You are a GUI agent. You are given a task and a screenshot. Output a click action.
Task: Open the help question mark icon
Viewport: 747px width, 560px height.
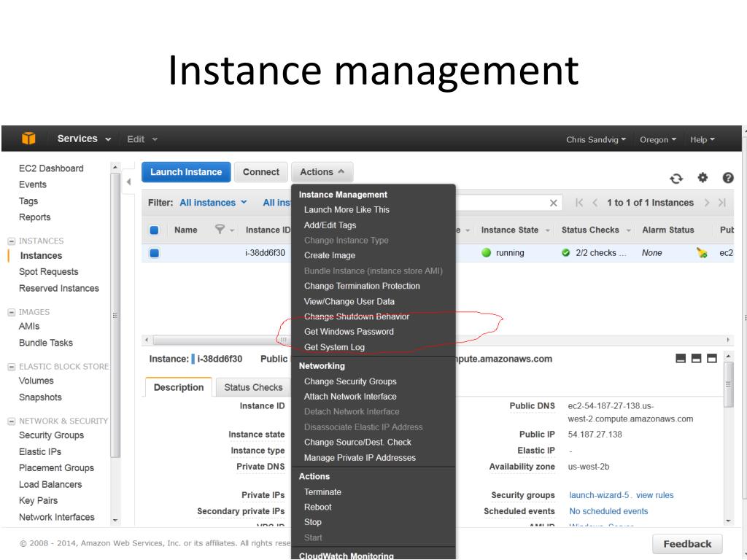pyautogui.click(x=728, y=178)
